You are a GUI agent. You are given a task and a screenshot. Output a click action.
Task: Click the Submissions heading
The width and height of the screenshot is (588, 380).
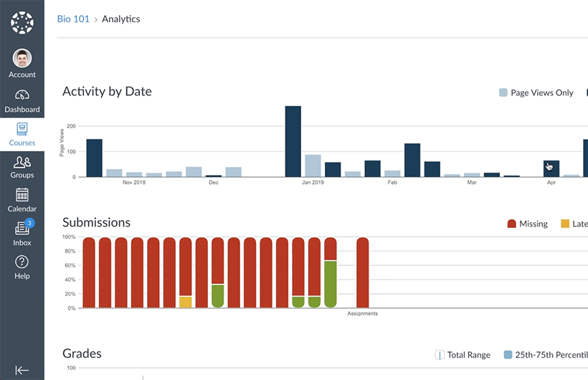point(96,222)
